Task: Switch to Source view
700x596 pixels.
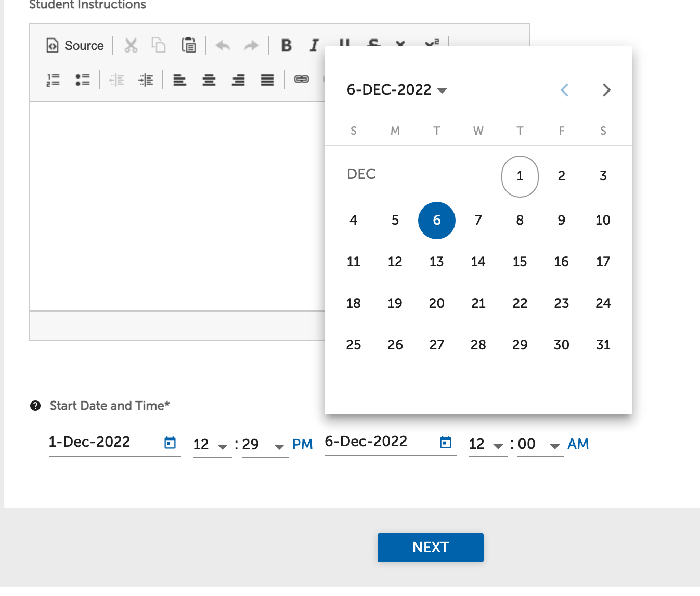Action: [x=74, y=46]
